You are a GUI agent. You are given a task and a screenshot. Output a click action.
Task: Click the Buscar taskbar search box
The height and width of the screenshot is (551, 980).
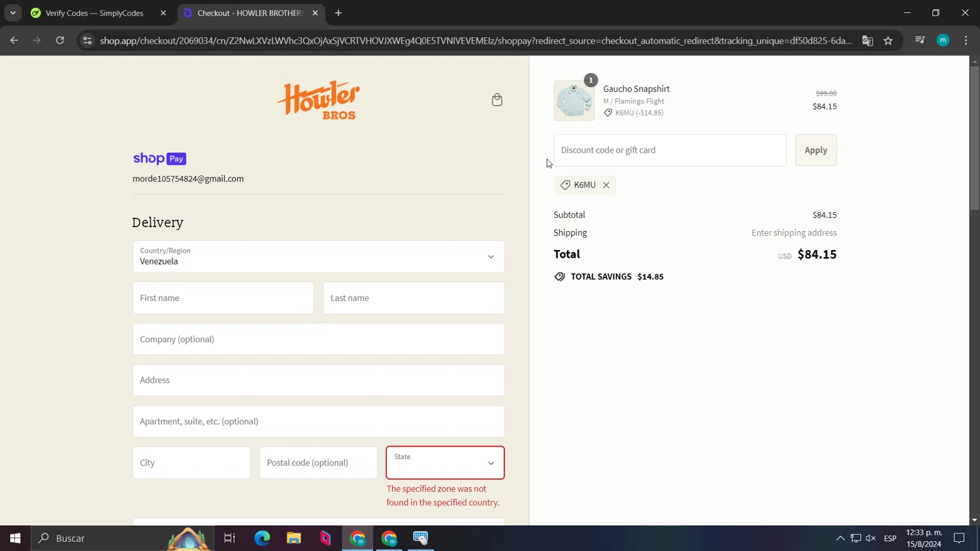123,539
